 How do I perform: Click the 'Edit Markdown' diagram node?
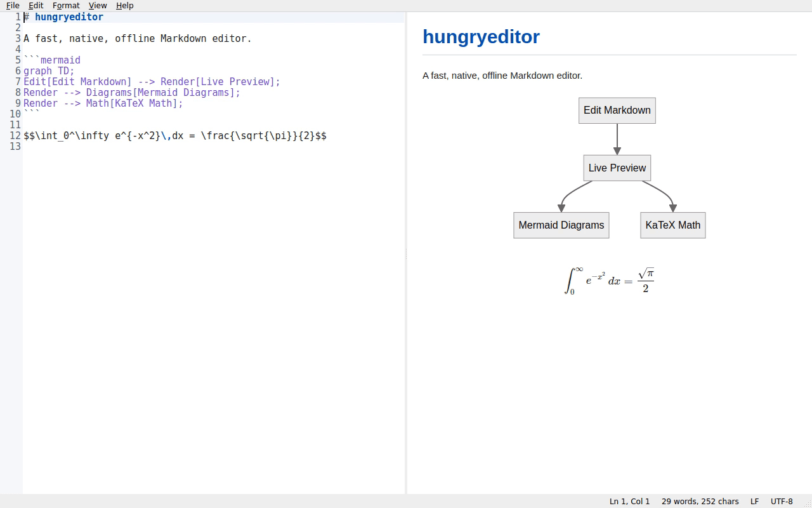point(617,110)
